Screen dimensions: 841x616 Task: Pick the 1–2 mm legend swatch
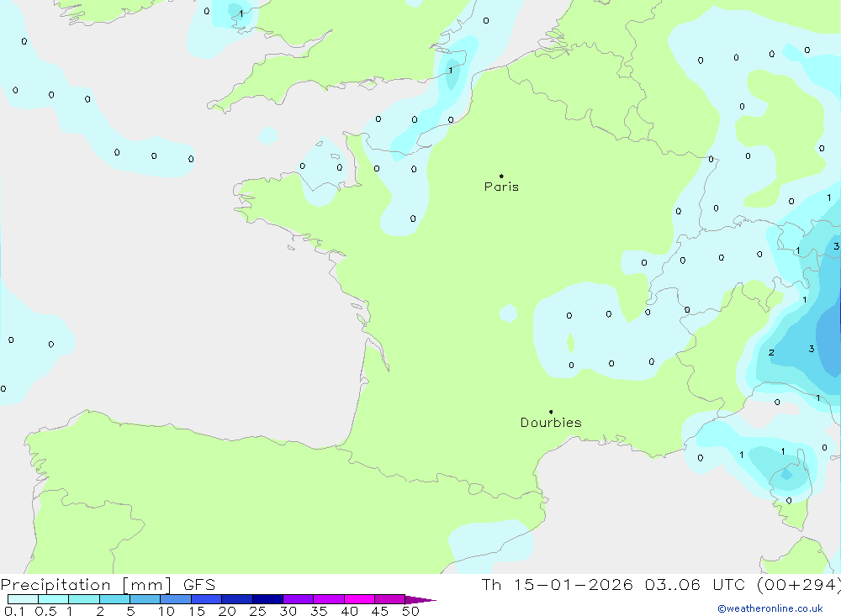[84, 599]
